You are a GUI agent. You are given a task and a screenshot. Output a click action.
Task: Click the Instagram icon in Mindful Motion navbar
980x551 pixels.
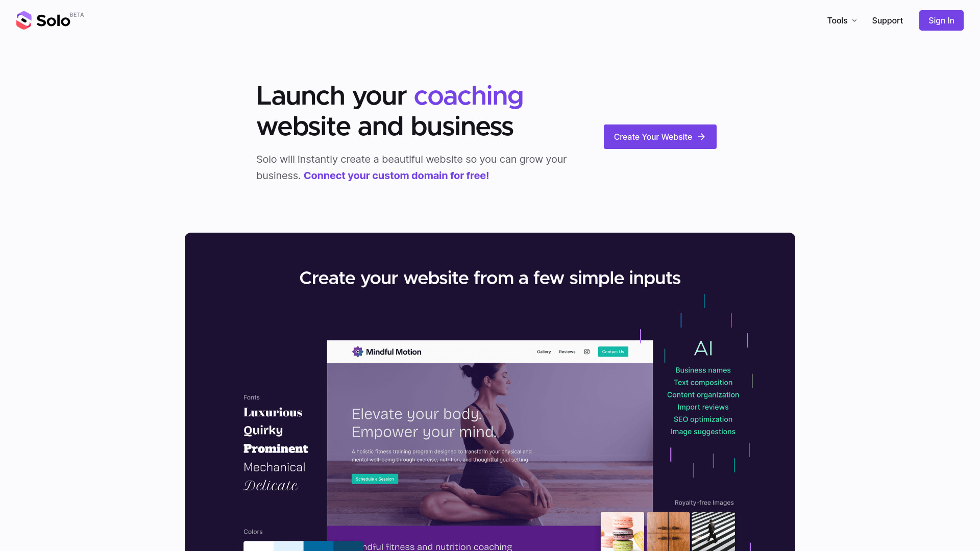586,351
